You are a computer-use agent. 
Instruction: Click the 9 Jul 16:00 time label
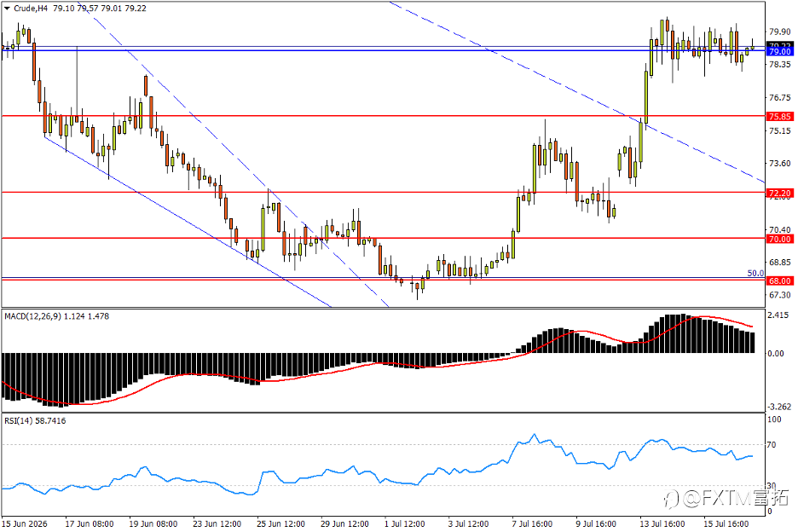pos(596,523)
